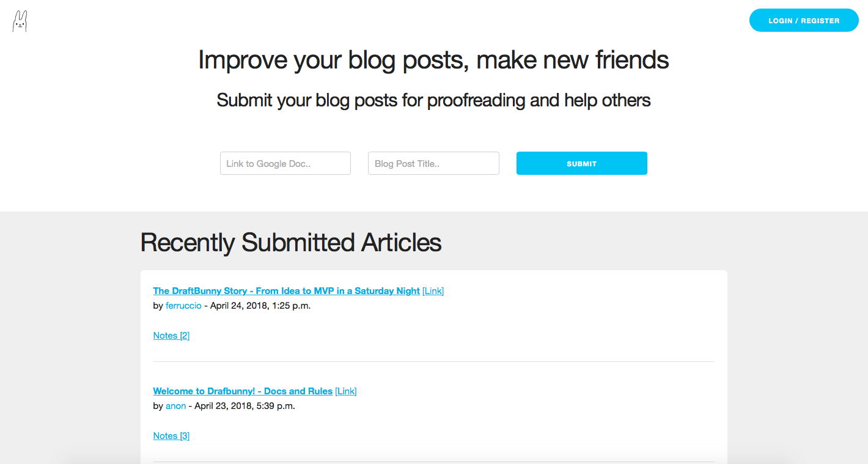Open the [Link] beside Welcome to Drafbunny

point(346,391)
